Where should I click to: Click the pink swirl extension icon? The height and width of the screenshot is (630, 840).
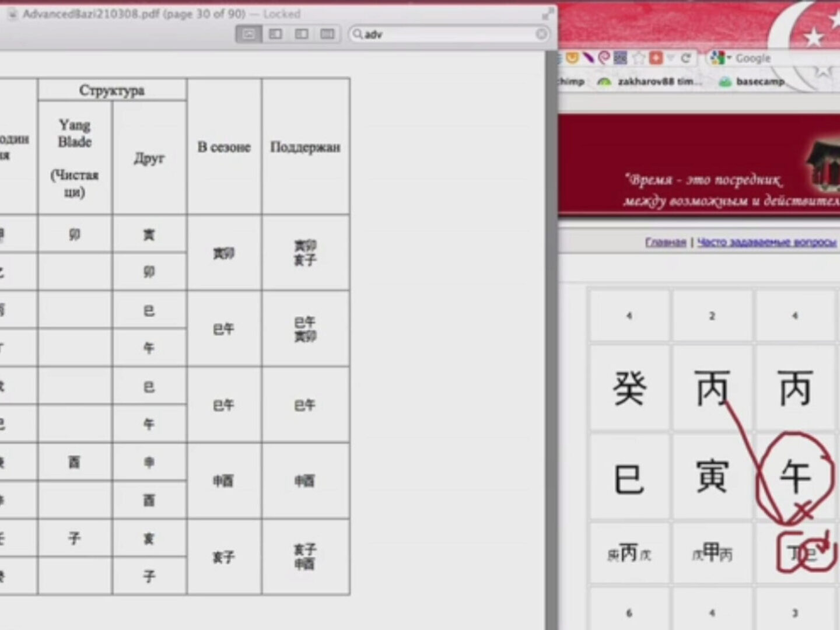604,58
